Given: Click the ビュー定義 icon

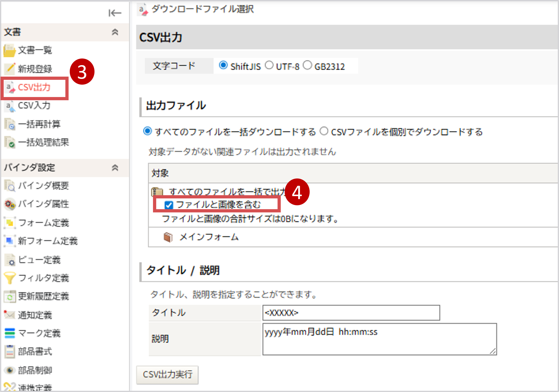Looking at the screenshot, I should click(x=10, y=260).
